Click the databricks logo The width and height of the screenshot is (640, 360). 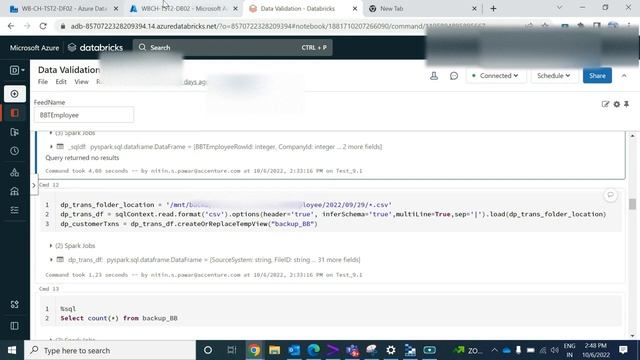coord(96,48)
